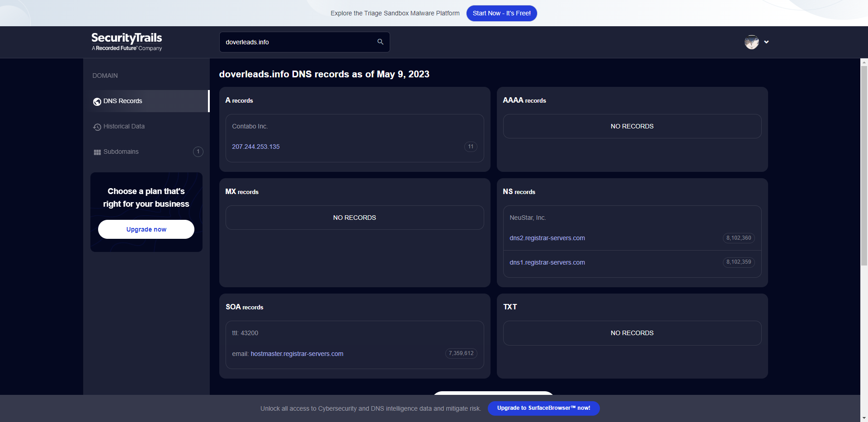Click the TXT heading
The width and height of the screenshot is (868, 422).
(x=510, y=307)
